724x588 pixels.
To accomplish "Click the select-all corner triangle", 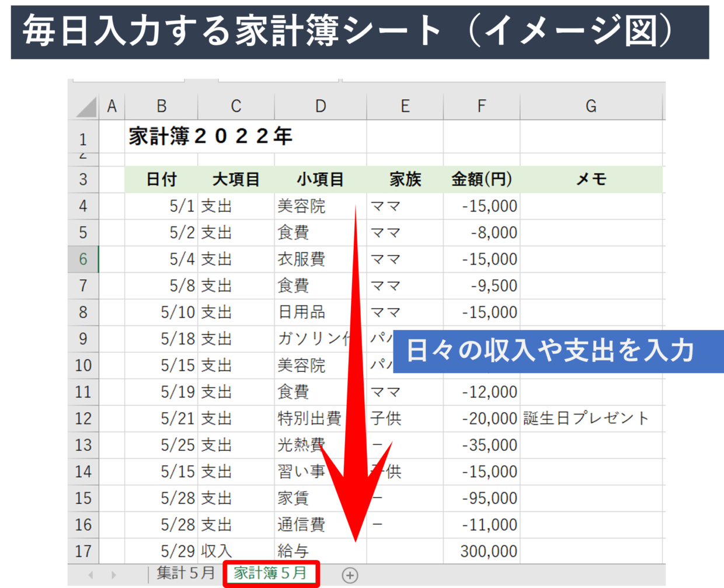I will 86,107.
